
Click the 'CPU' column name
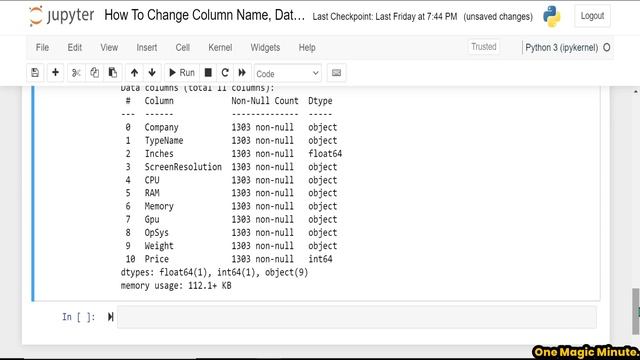[x=152, y=180]
